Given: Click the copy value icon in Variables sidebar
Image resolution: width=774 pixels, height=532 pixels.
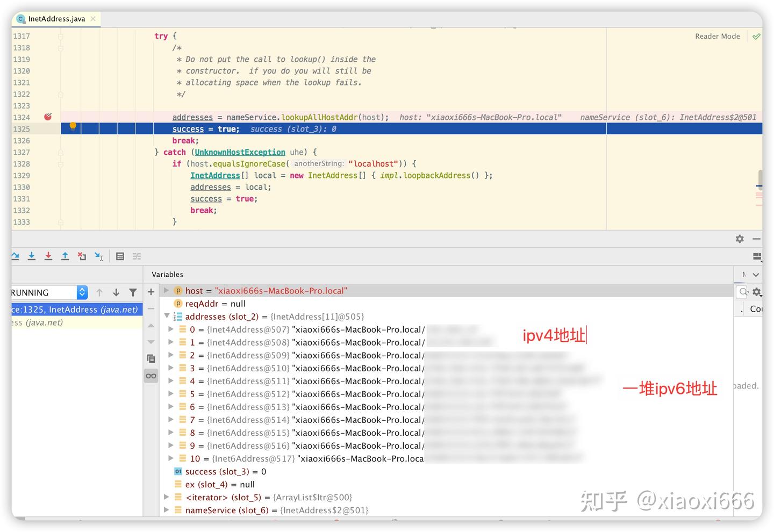Looking at the screenshot, I should (151, 358).
